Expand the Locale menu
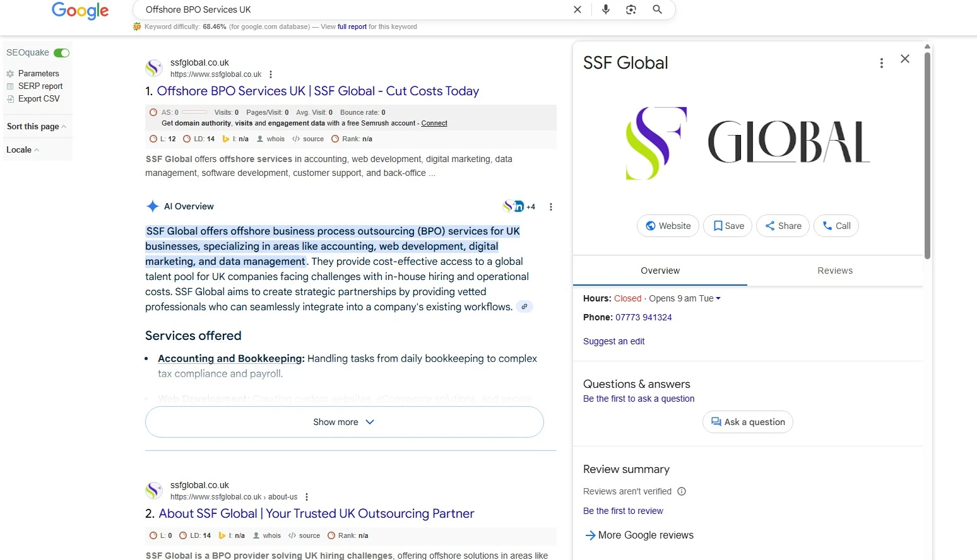 pos(23,150)
